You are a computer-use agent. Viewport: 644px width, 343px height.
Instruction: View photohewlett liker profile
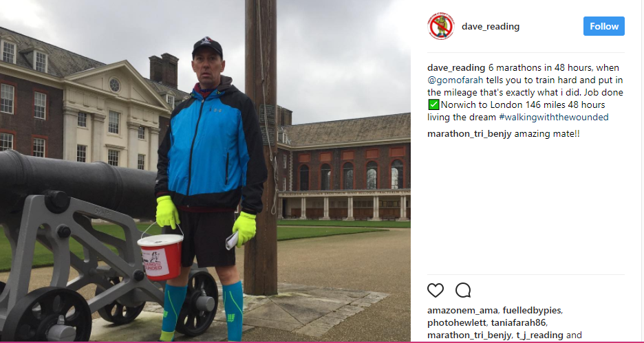456,323
